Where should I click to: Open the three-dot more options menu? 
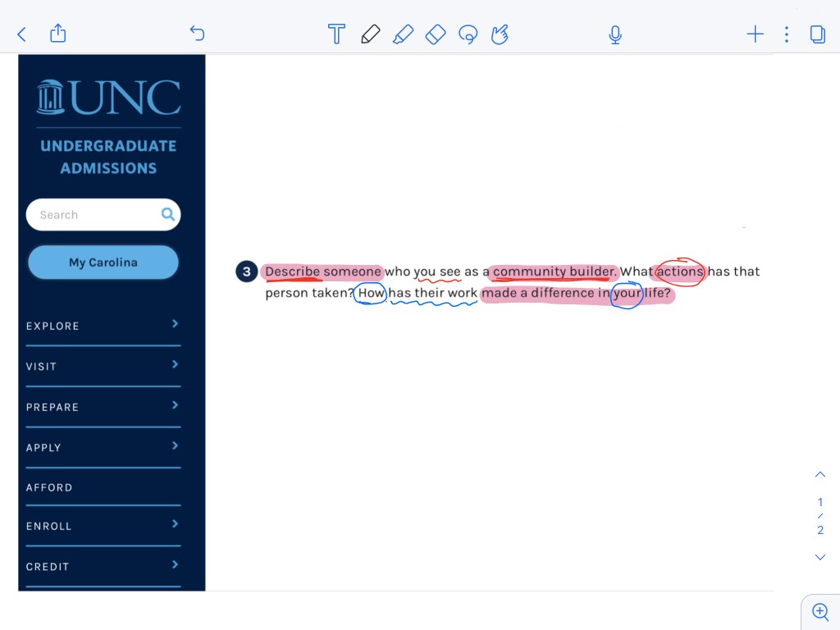[x=787, y=34]
